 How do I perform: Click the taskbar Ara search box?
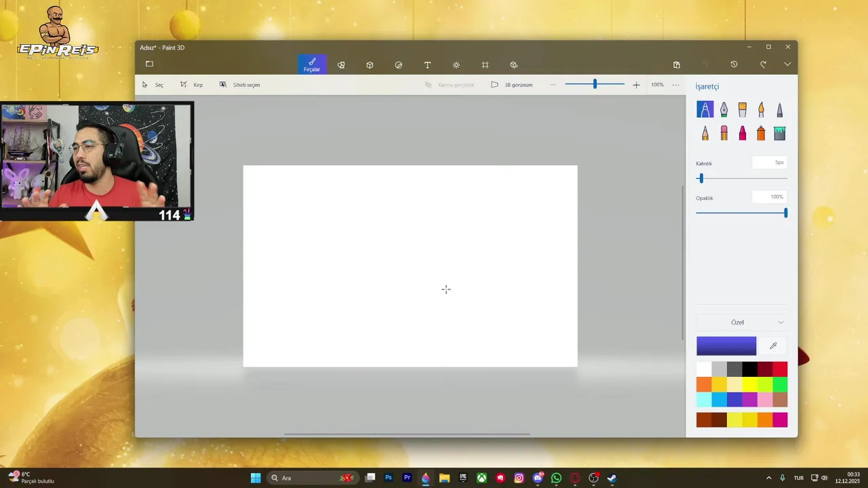[x=312, y=478]
